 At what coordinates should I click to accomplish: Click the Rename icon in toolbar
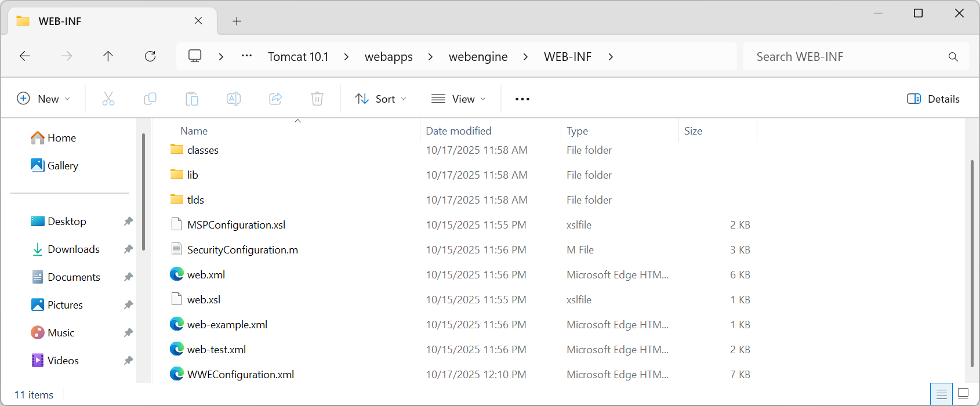point(234,99)
